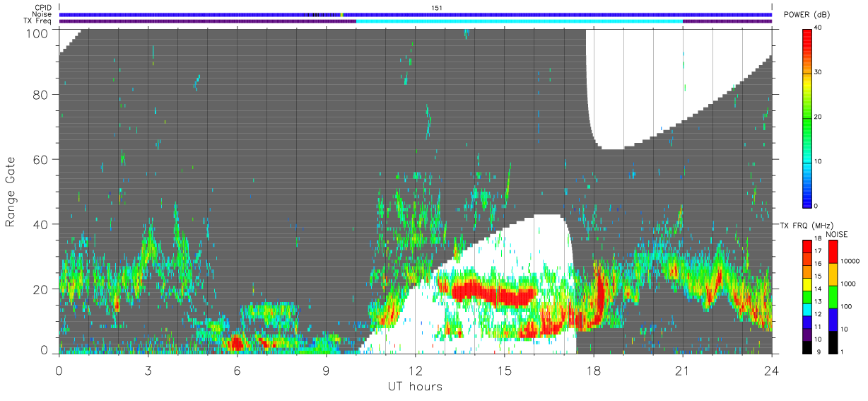Screen dimensions: 868x401
Task: Click the 1000 tick on the NOISE scale
Action: point(850,284)
